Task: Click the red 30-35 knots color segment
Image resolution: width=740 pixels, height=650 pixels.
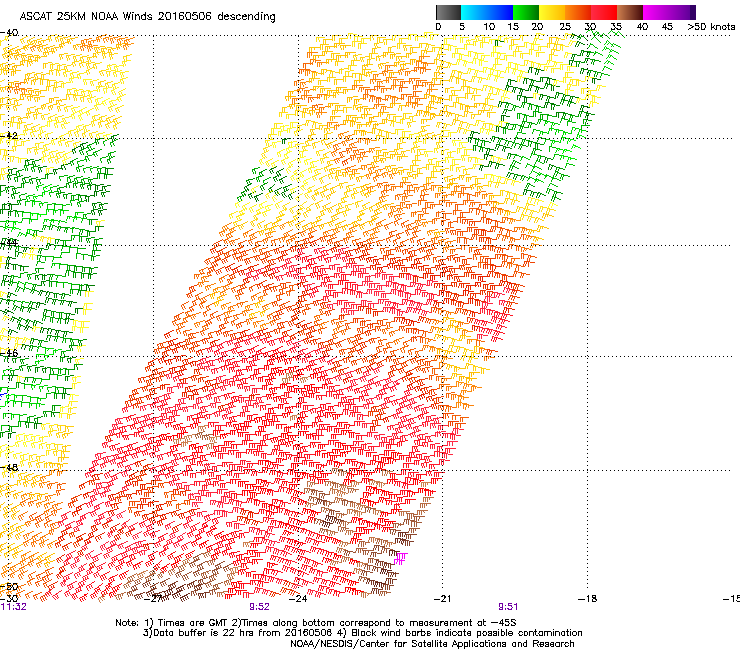Action: pos(604,12)
